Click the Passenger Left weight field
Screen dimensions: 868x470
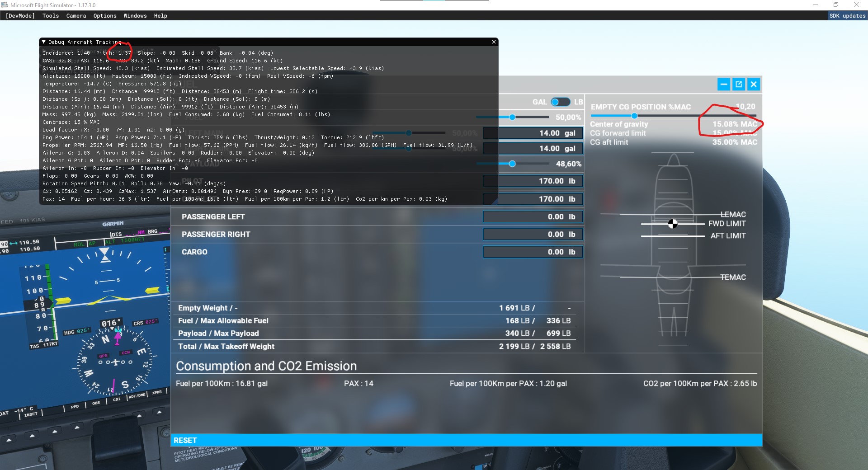pyautogui.click(x=533, y=217)
